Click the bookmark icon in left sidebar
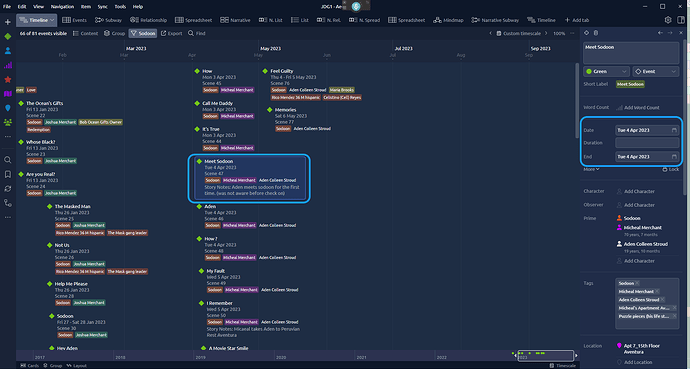690x369 pixels. (7, 174)
